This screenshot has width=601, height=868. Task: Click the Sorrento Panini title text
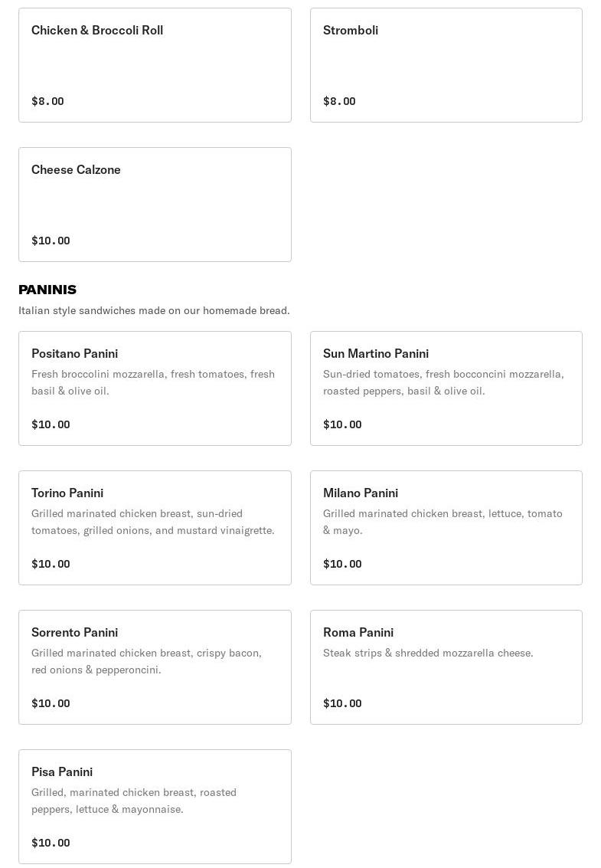[74, 632]
